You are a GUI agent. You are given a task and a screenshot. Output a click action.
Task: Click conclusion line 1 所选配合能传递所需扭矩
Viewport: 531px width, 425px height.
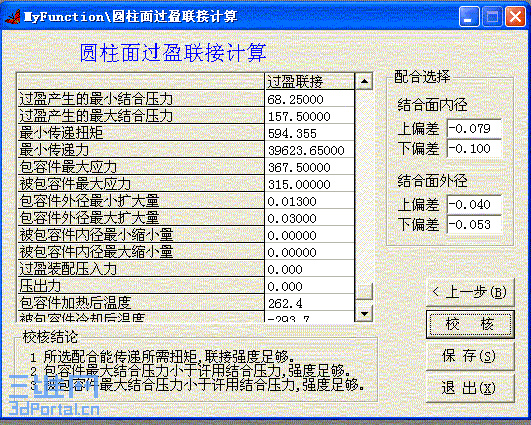(x=162, y=356)
